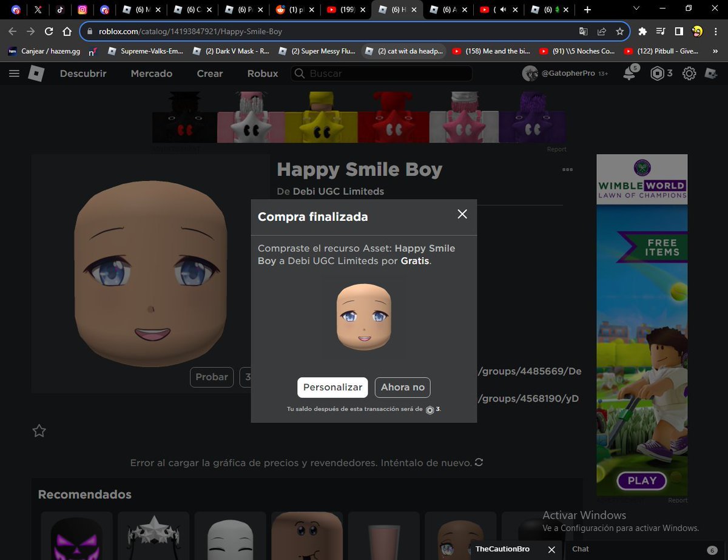Open Dark V Mask bookmark
Screen dimensions: 728x560
231,52
